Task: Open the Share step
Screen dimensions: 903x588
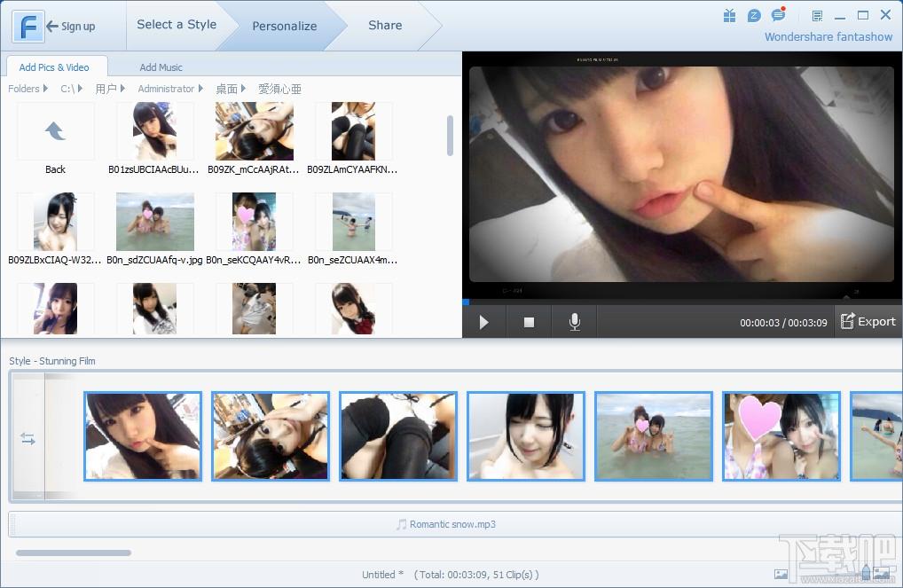Action: tap(385, 26)
